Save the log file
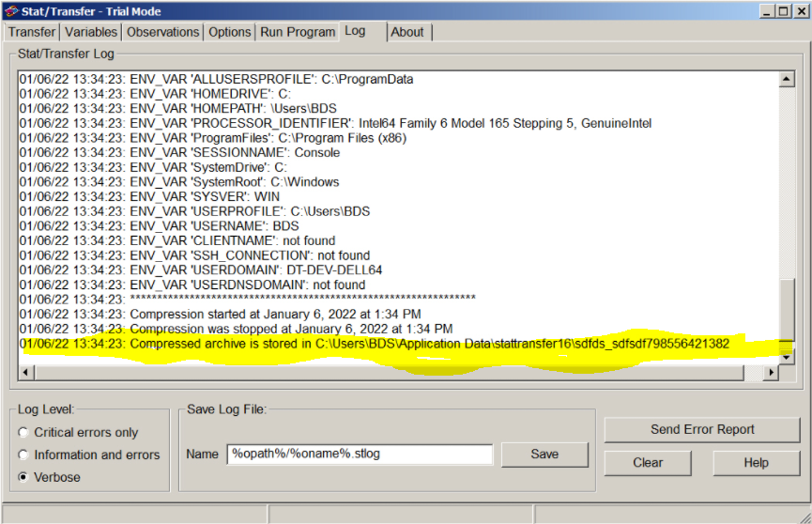 click(x=544, y=454)
